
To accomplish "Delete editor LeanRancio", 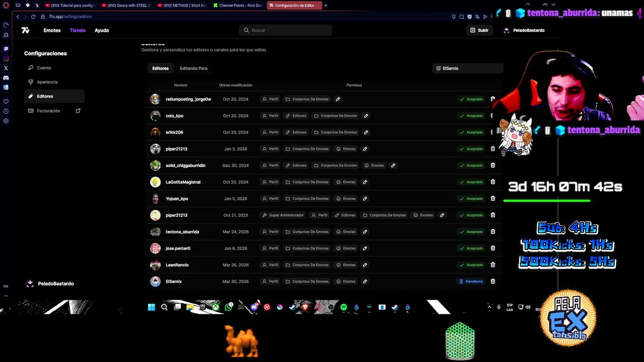I will point(493,265).
